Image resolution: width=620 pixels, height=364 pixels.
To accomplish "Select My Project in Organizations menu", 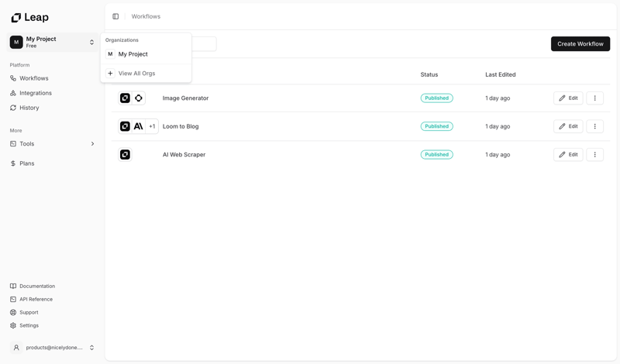I will 146,54.
